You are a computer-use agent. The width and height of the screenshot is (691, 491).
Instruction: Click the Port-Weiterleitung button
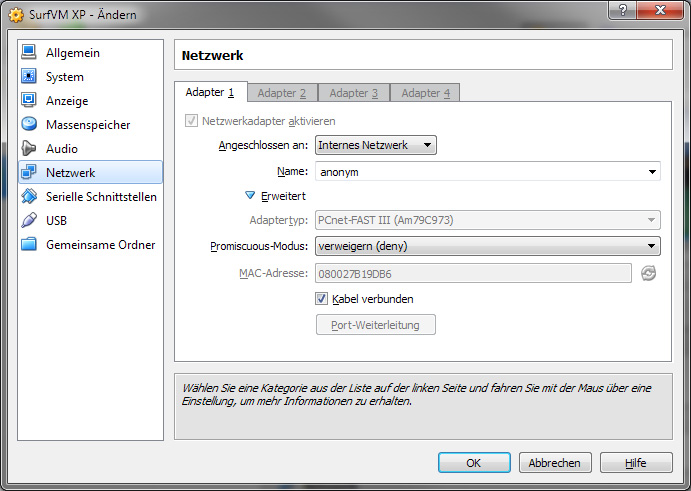[375, 325]
